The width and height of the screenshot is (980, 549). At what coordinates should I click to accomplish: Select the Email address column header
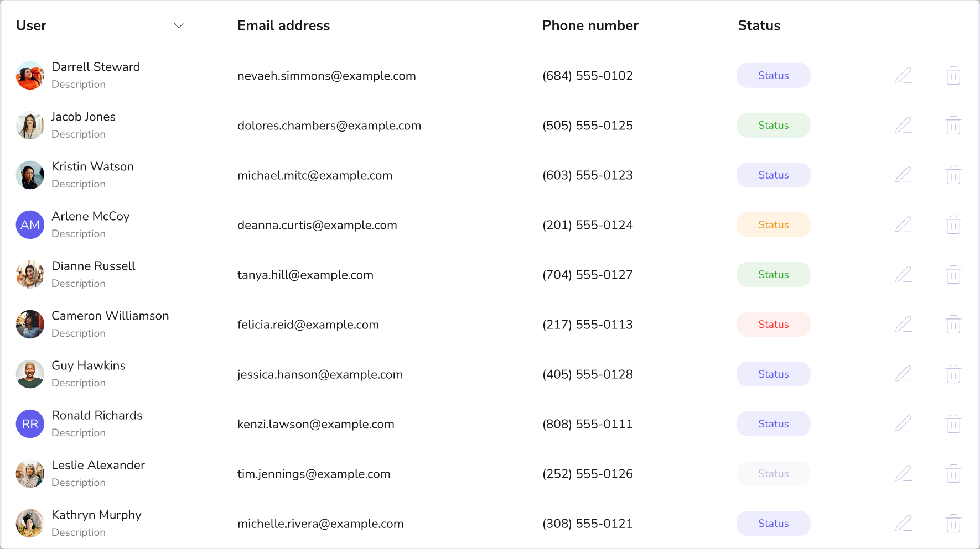[283, 25]
